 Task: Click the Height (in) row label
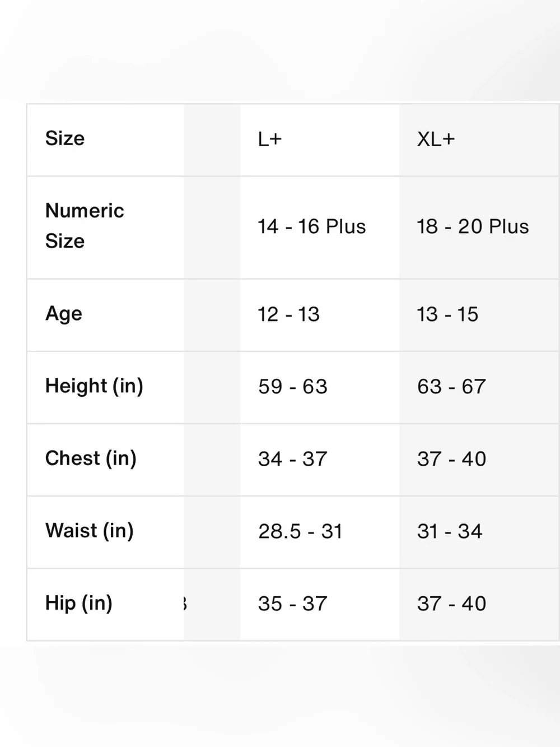click(x=94, y=386)
